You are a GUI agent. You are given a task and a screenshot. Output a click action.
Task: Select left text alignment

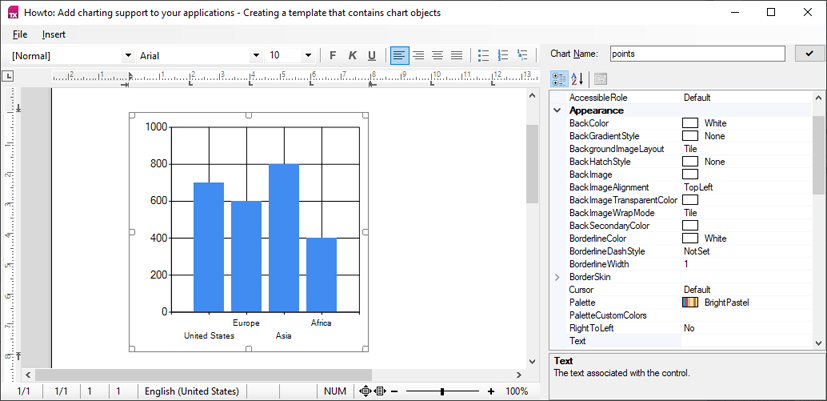[400, 55]
